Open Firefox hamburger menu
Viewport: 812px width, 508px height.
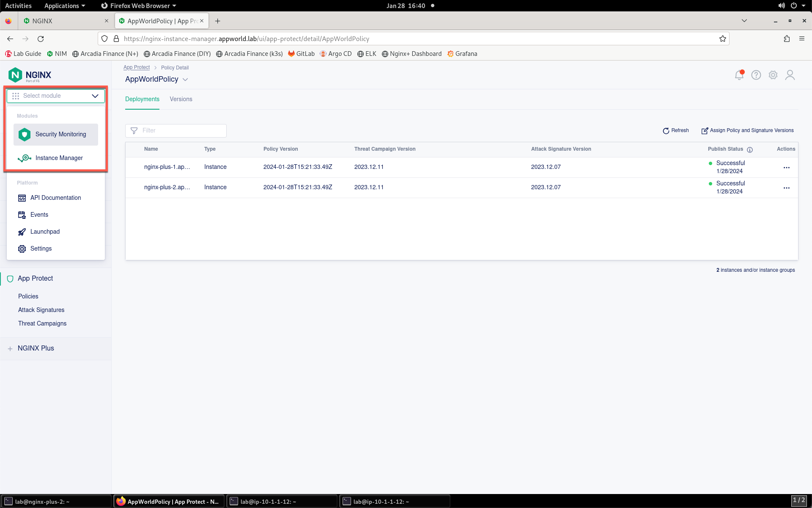tap(802, 39)
